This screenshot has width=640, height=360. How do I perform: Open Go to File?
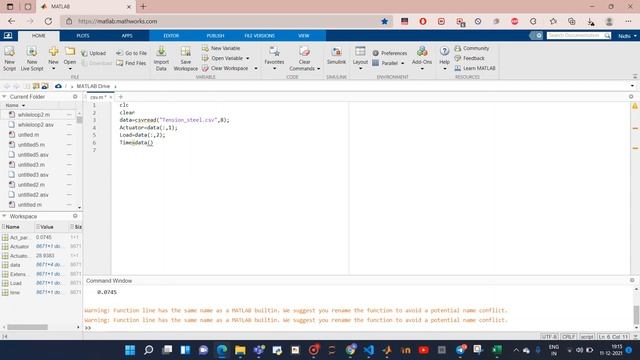pos(131,53)
